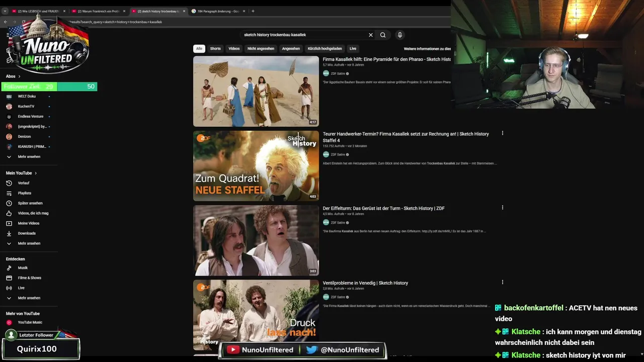This screenshot has width=644, height=362.
Task: Open the Musik note icon under Entdecken
Action: [9, 268]
